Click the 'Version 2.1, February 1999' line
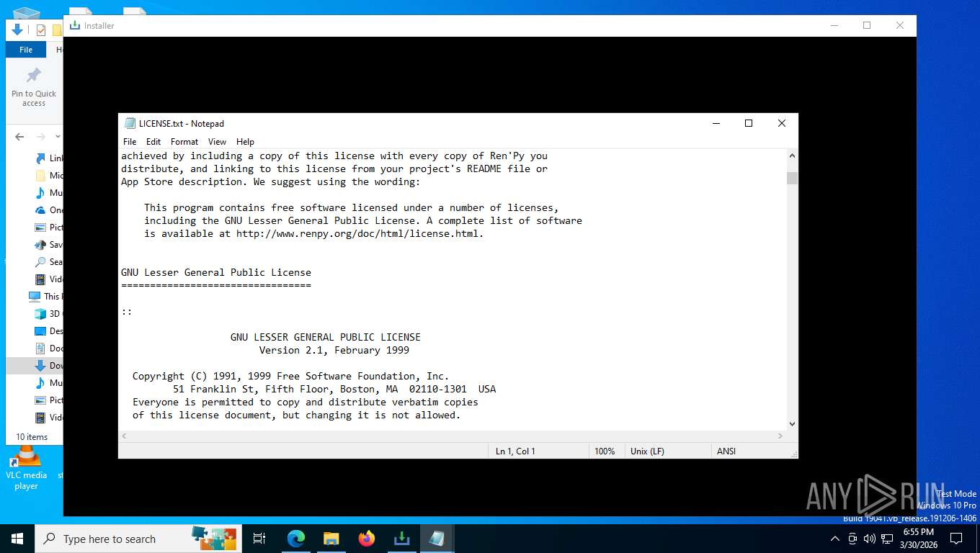980x553 pixels. 334,351
